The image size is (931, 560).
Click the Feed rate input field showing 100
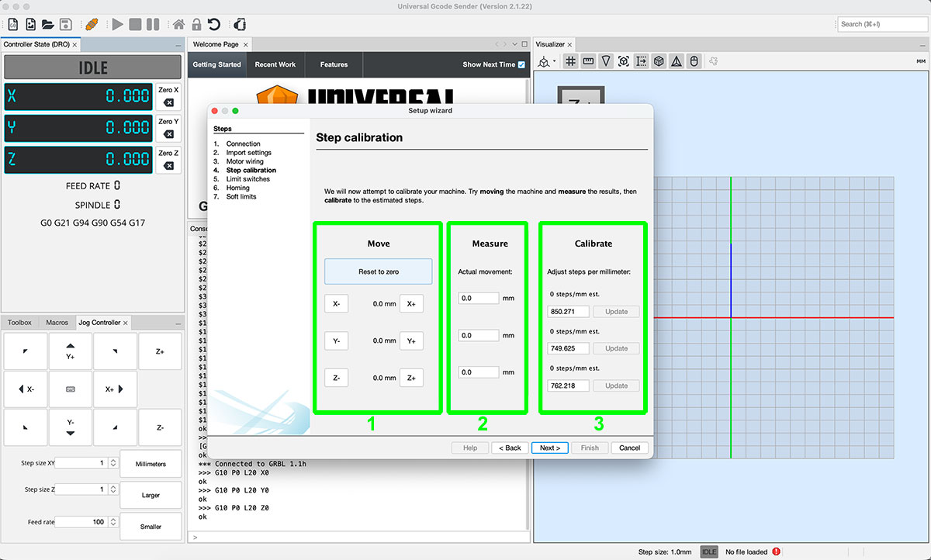click(x=81, y=522)
